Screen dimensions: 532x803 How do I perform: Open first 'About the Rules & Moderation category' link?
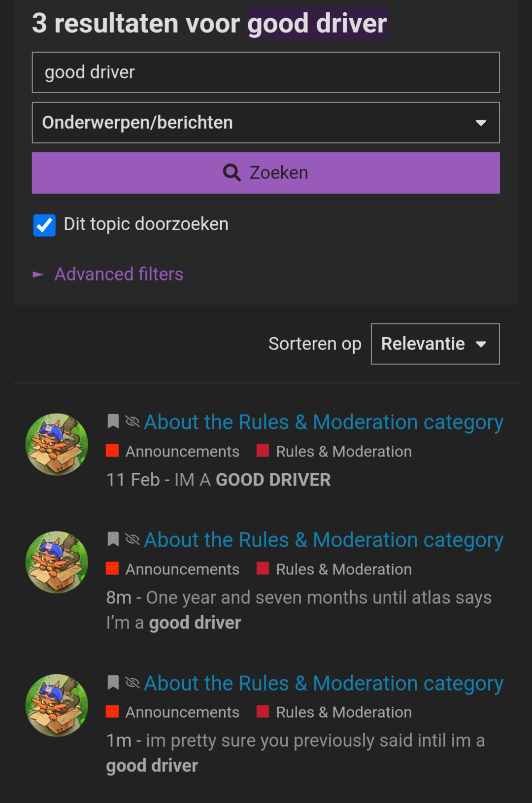click(324, 422)
